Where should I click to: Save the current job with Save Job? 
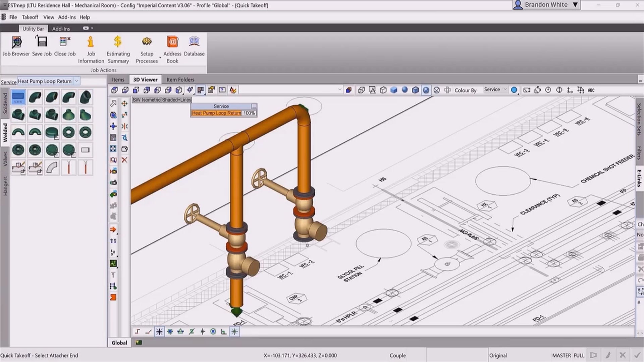[x=41, y=42]
